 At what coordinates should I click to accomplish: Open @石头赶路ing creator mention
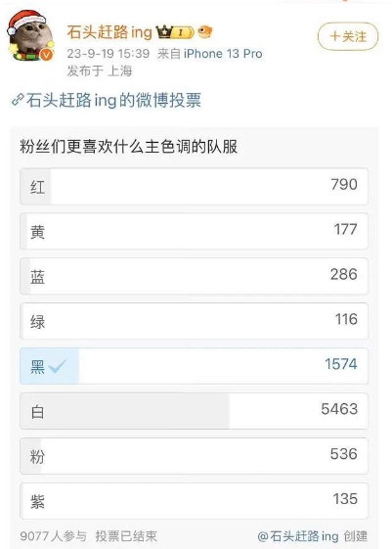coord(298,536)
